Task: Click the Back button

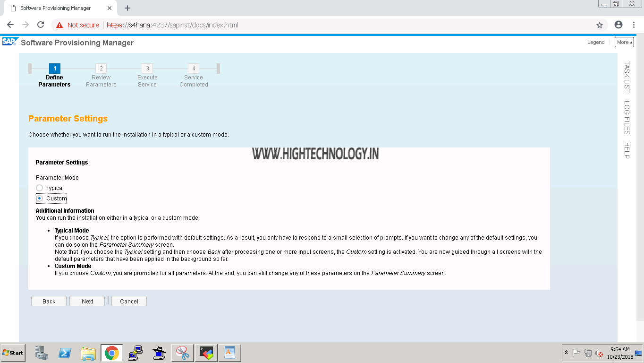Action: pyautogui.click(x=49, y=301)
